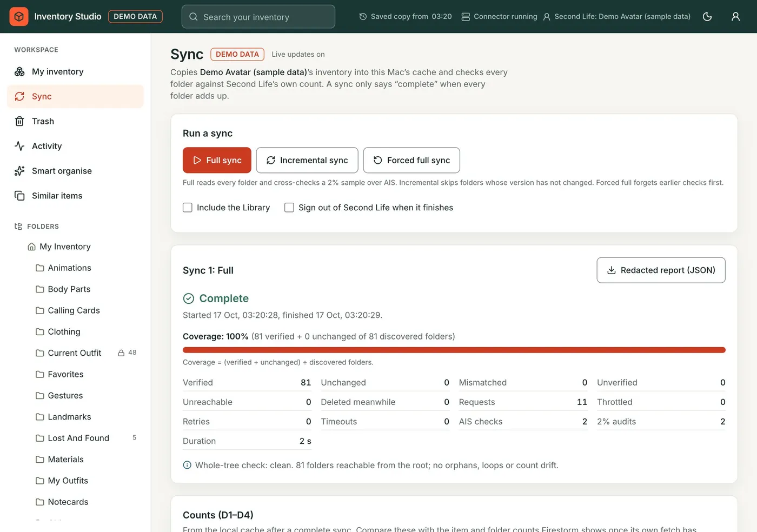
Task: Open Smart organise from the sidebar
Action: [75, 171]
